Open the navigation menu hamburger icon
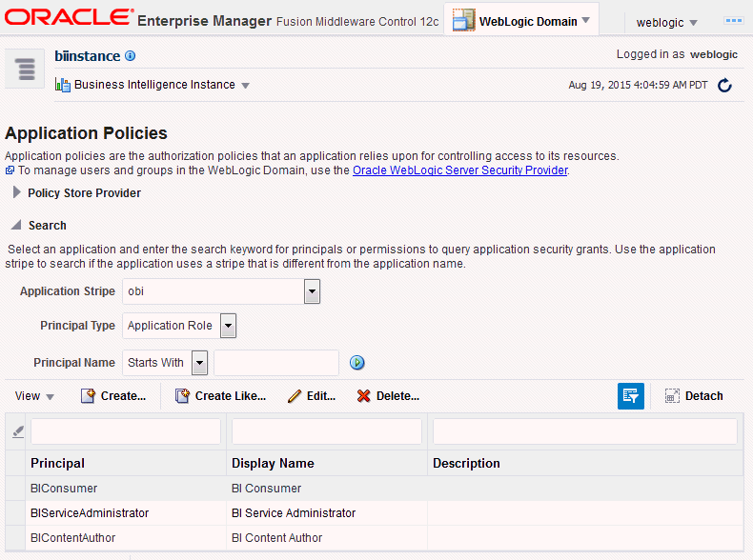 tap(25, 69)
